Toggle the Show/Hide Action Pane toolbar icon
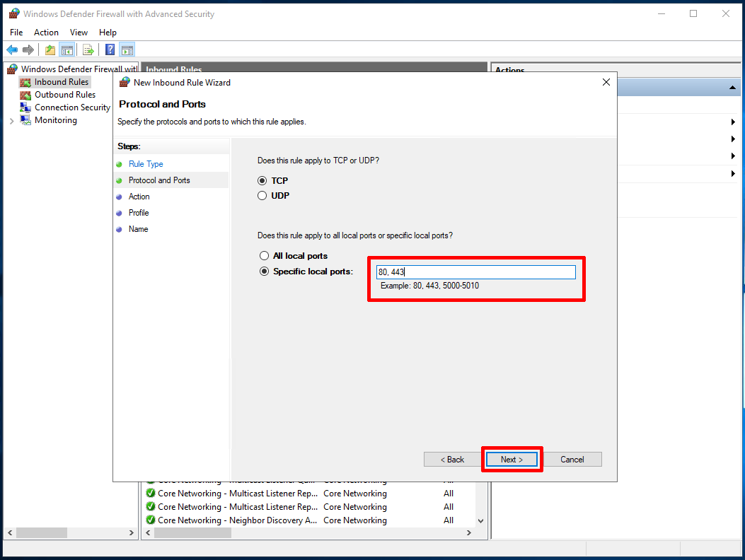The image size is (745, 560). 127,49
